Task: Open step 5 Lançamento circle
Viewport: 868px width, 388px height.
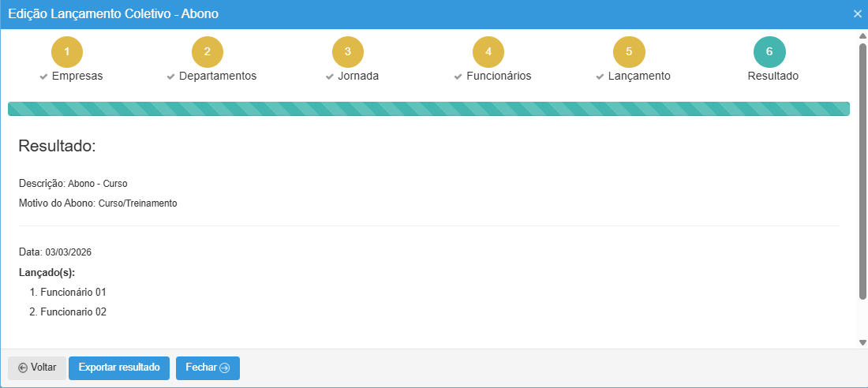Action: pos(629,52)
